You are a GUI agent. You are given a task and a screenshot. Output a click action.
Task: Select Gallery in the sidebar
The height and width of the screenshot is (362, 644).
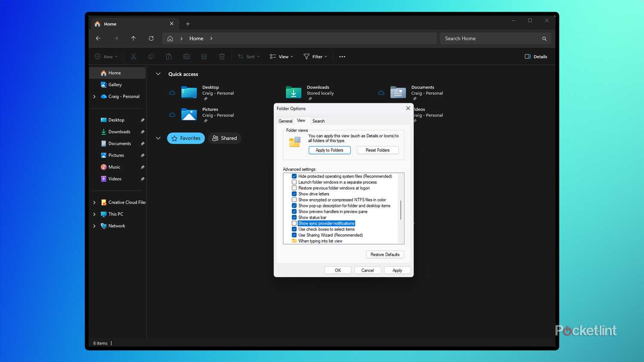coord(115,84)
